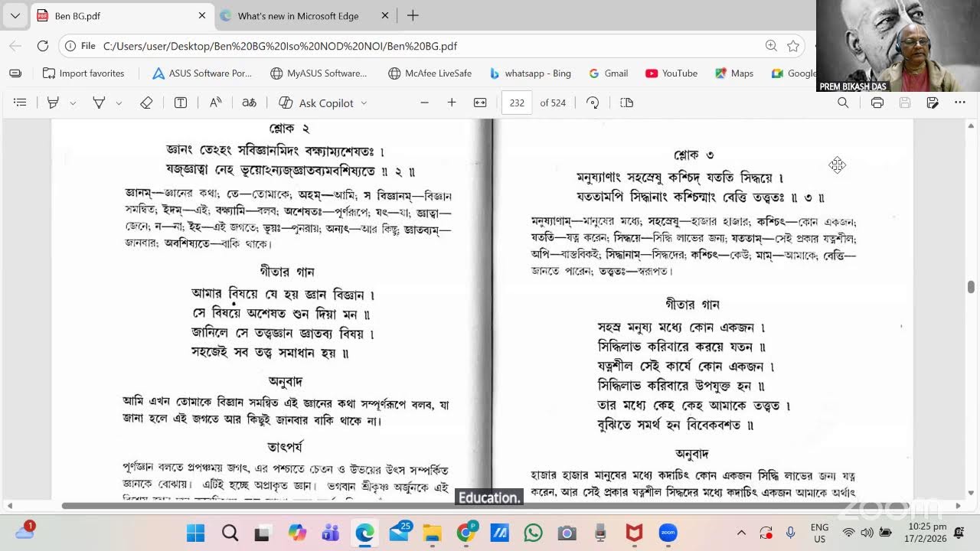
Task: Open the Translate tool
Action: click(249, 103)
